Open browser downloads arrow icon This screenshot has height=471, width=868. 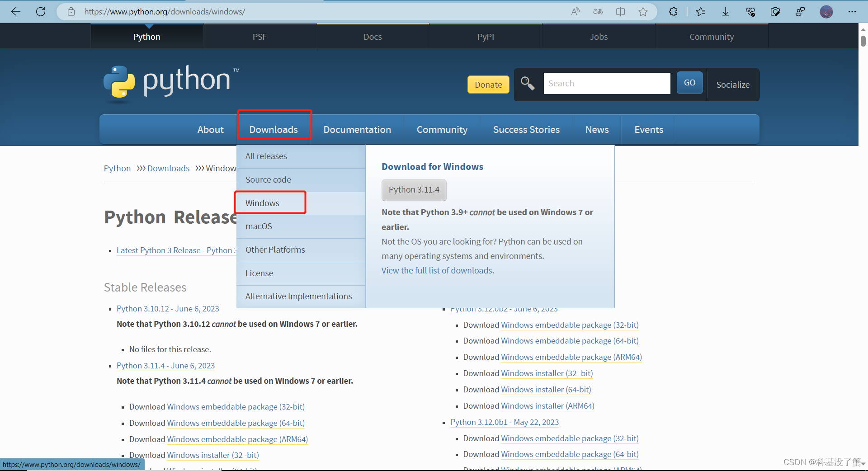[726, 12]
